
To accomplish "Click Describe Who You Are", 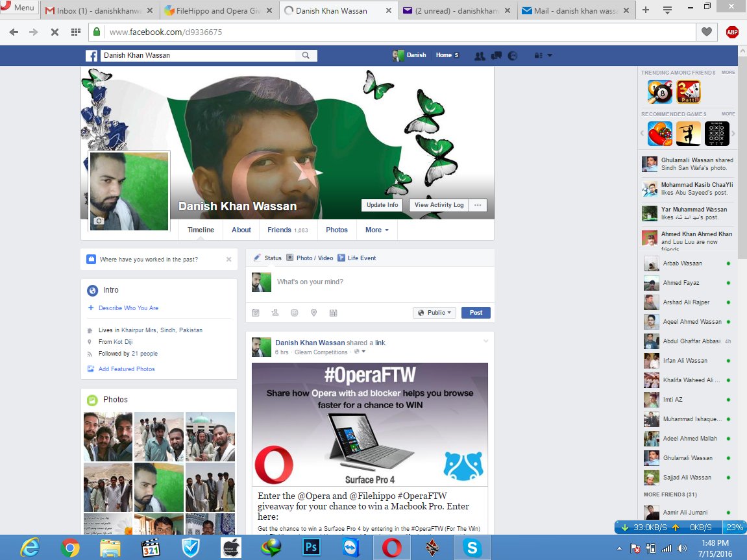I will (x=128, y=308).
